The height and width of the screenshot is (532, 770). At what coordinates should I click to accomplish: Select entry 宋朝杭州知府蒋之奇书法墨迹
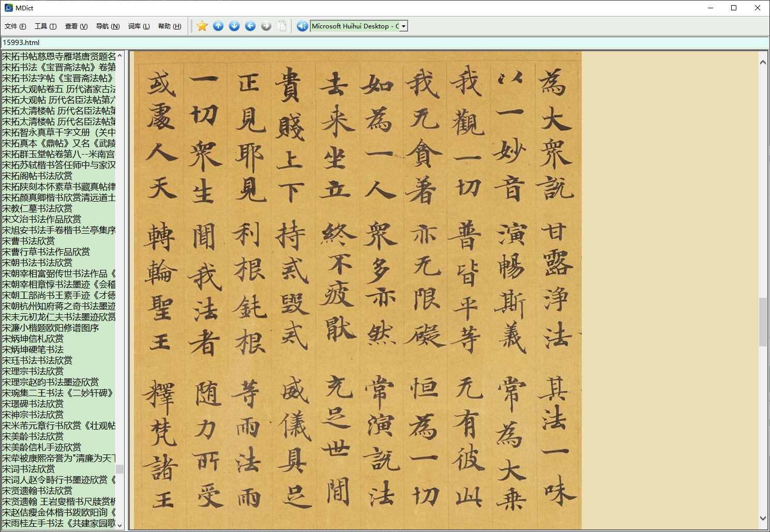[58, 306]
